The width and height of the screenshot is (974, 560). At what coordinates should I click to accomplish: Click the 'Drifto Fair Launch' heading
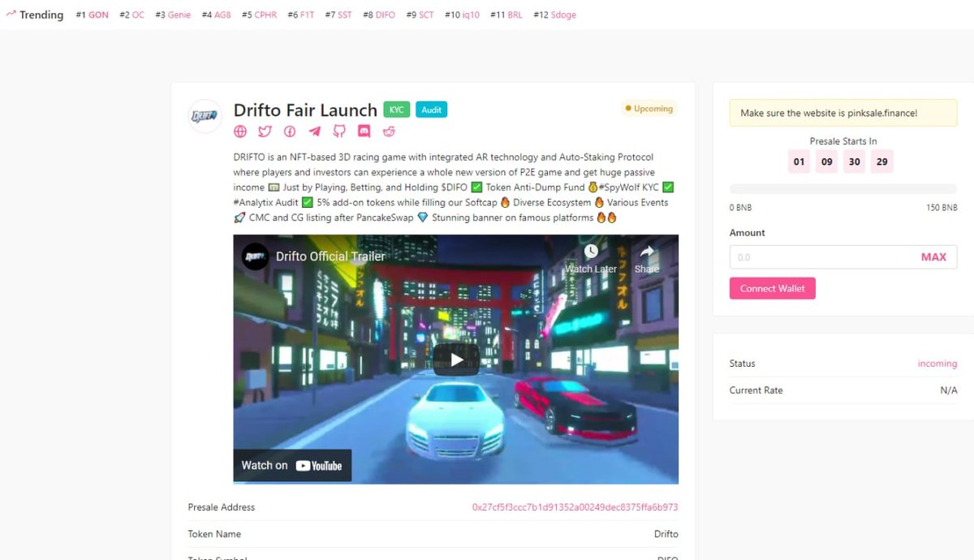[x=305, y=110]
